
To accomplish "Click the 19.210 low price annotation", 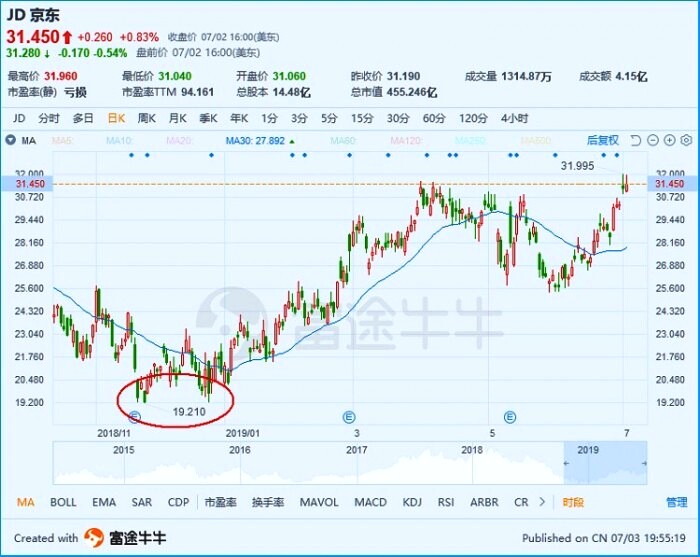I will point(189,412).
